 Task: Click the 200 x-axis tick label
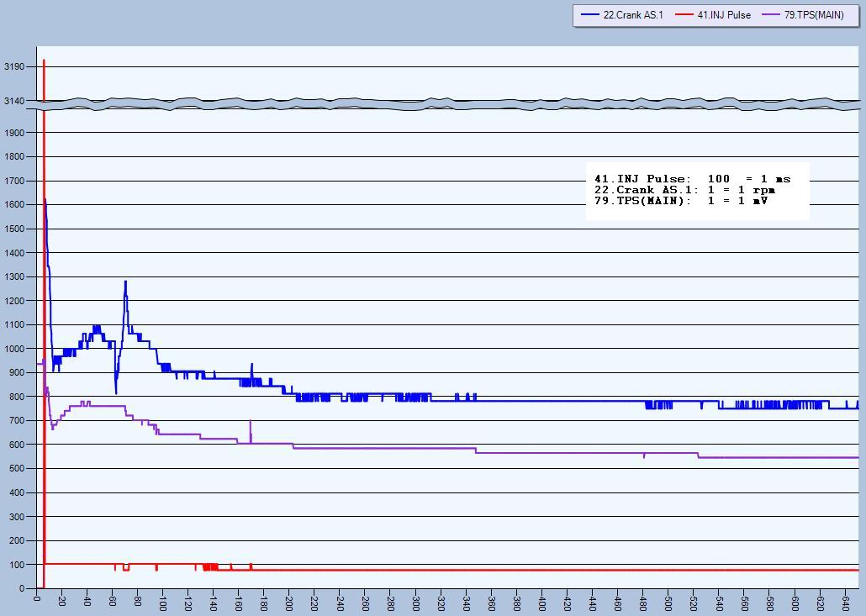[289, 603]
